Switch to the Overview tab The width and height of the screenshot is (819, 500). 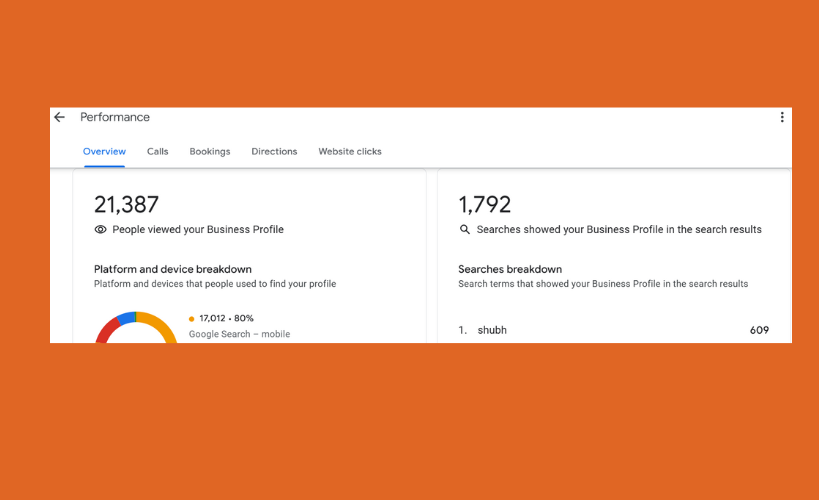pos(104,152)
